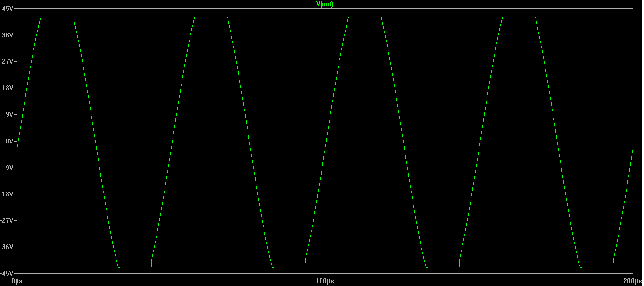Click the 18V vertical axis label
644x286 pixels.
pyautogui.click(x=9, y=88)
